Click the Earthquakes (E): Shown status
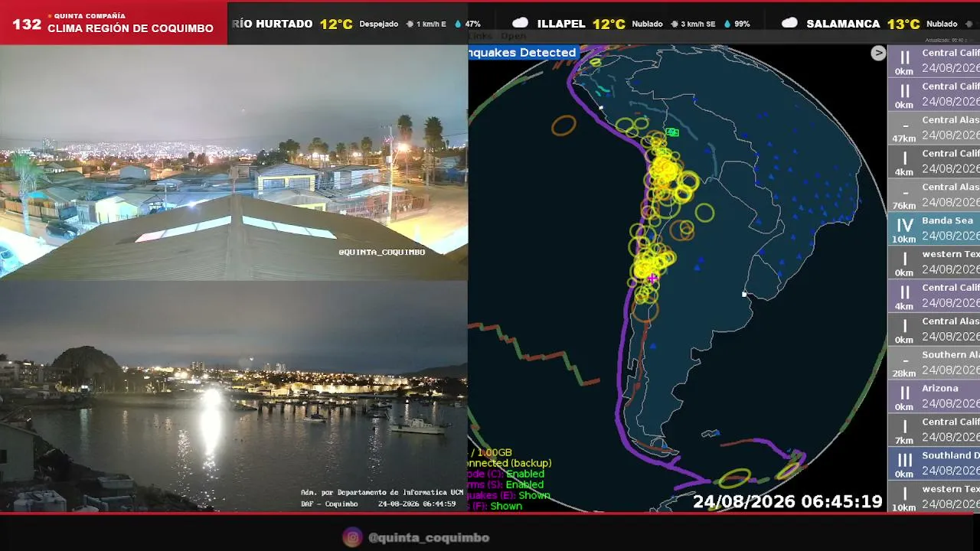 point(509,495)
